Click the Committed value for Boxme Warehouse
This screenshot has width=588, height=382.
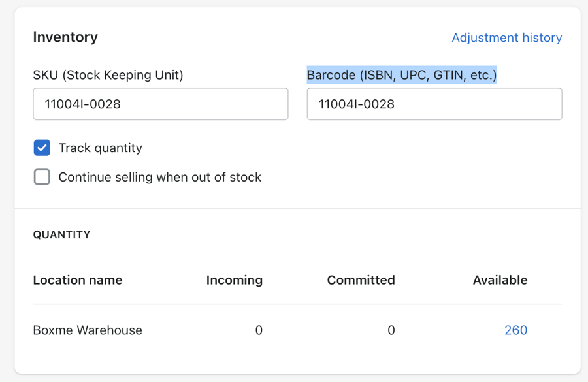391,330
